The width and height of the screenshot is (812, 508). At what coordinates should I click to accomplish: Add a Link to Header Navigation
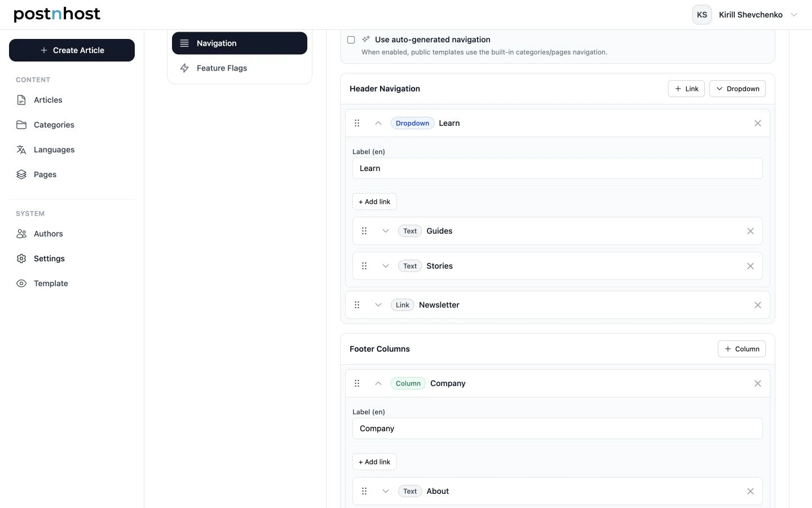(x=686, y=89)
